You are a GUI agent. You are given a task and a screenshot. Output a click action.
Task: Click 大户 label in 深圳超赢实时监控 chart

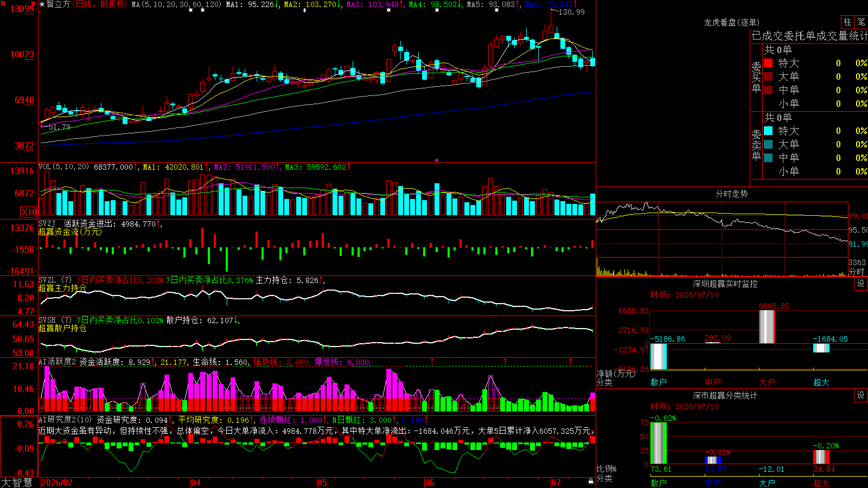[x=767, y=382]
